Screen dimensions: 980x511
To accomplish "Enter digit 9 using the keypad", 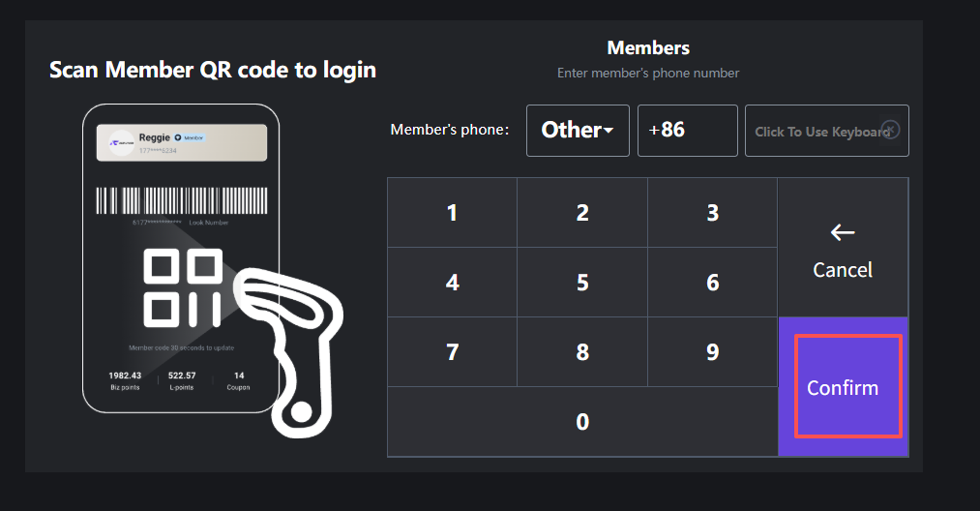I will [712, 352].
